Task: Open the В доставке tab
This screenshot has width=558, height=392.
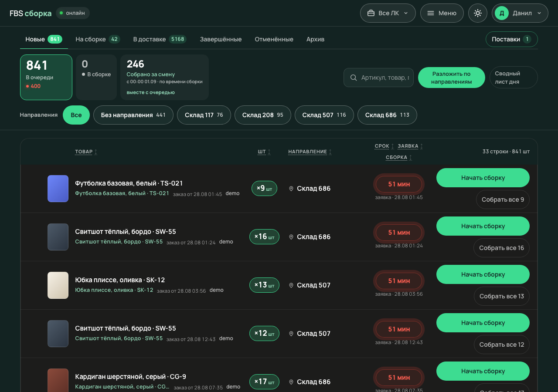Action: (x=160, y=39)
